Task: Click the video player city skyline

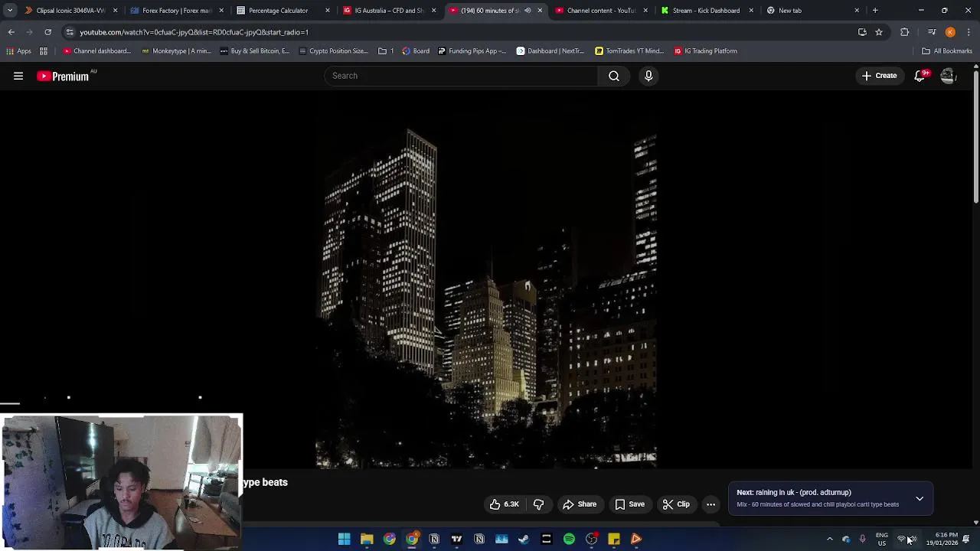Action: click(x=486, y=279)
